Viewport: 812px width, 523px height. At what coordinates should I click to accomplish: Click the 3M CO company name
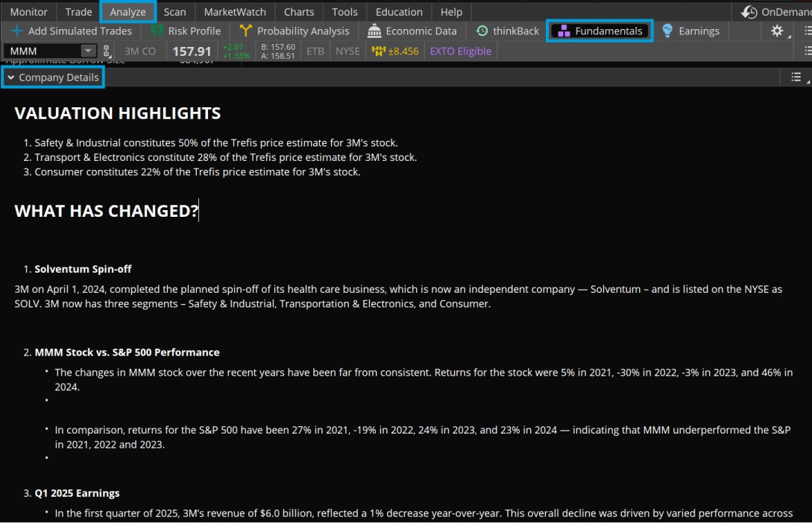click(140, 51)
